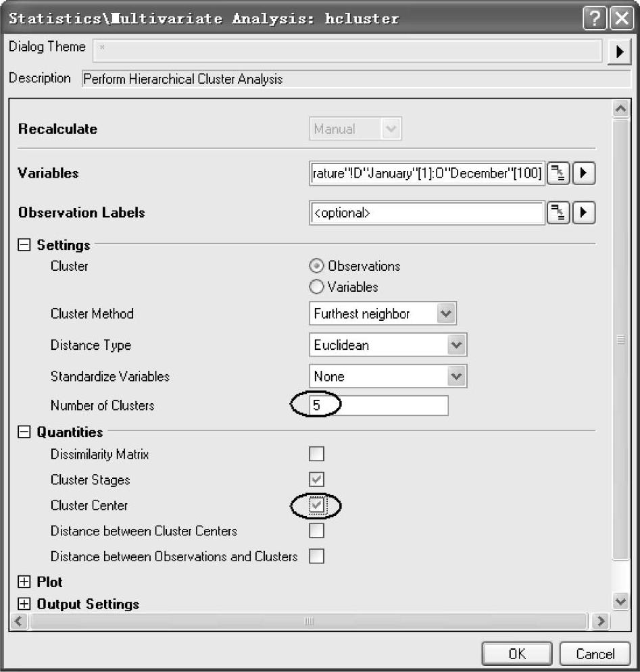The width and height of the screenshot is (640, 672).
Task: Click the help question mark button
Action: (x=595, y=18)
